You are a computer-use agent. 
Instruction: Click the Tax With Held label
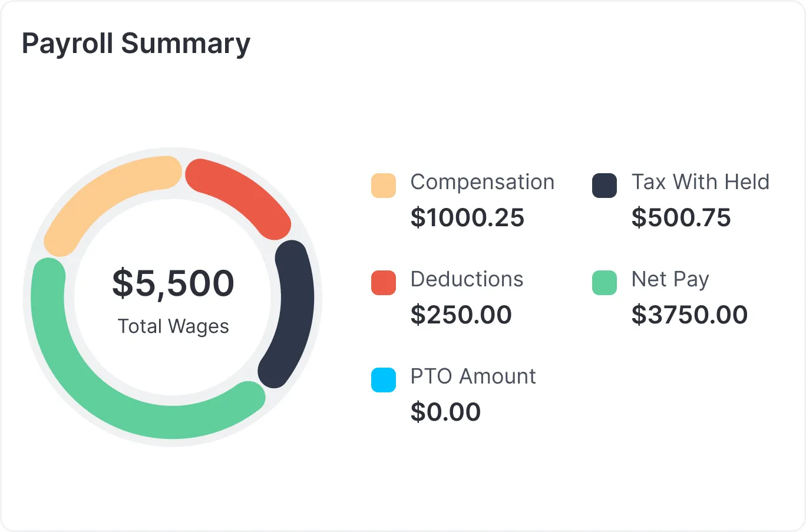tap(700, 182)
